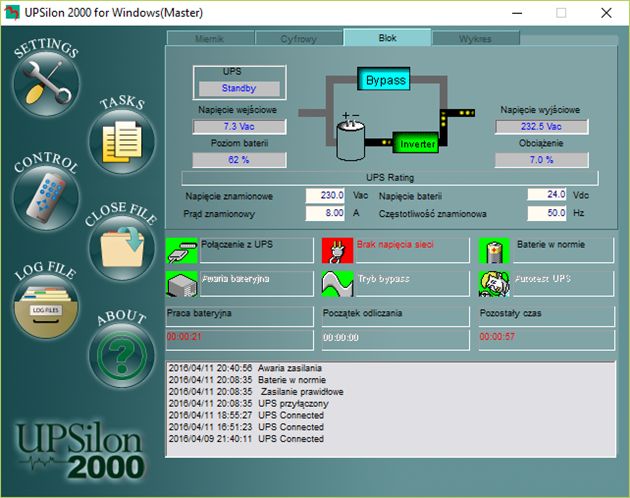Click the Standby UPS status field
Image resolution: width=630 pixels, height=498 pixels.
point(239,88)
